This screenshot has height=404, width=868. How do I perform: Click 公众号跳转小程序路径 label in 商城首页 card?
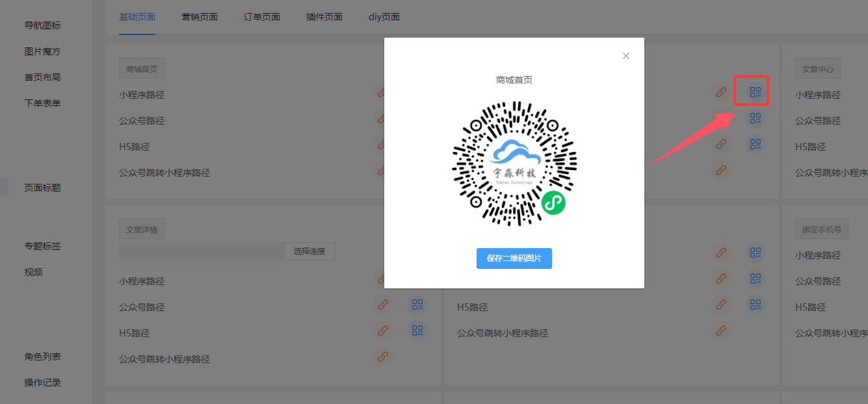pos(164,173)
